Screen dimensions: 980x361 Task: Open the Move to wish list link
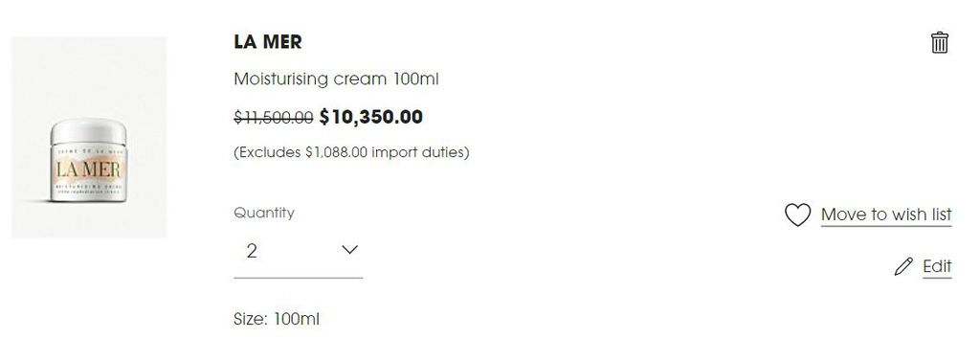coord(886,214)
